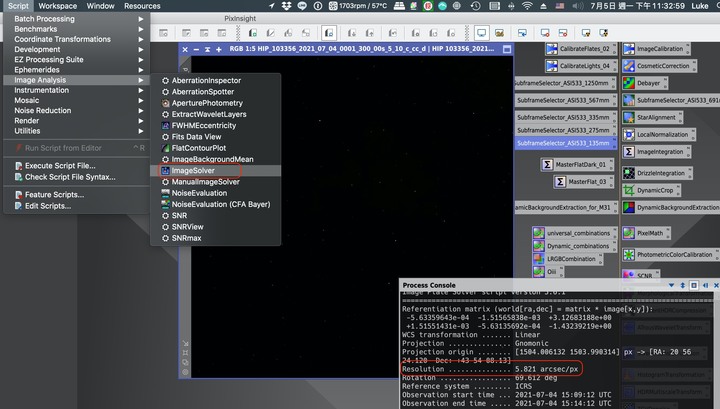This screenshot has width=720, height=409.
Task: Click the Dynamic_combinations process icon
Action: point(574,246)
